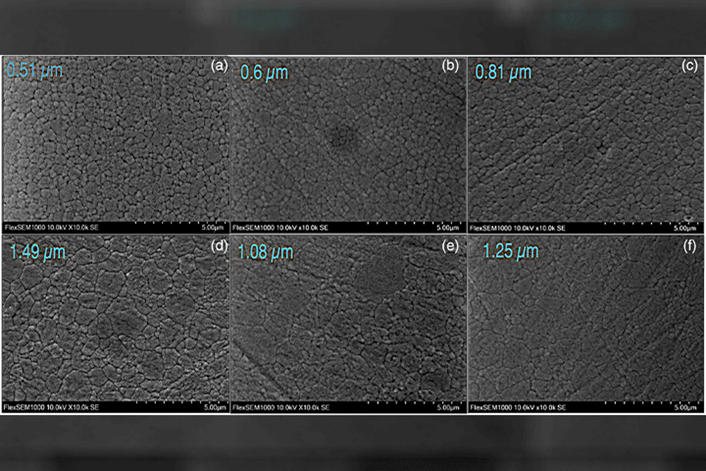Click the (b) panel label

[450, 66]
